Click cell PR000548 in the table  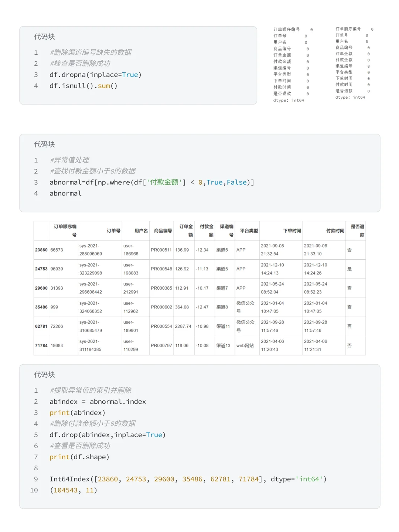point(161,269)
